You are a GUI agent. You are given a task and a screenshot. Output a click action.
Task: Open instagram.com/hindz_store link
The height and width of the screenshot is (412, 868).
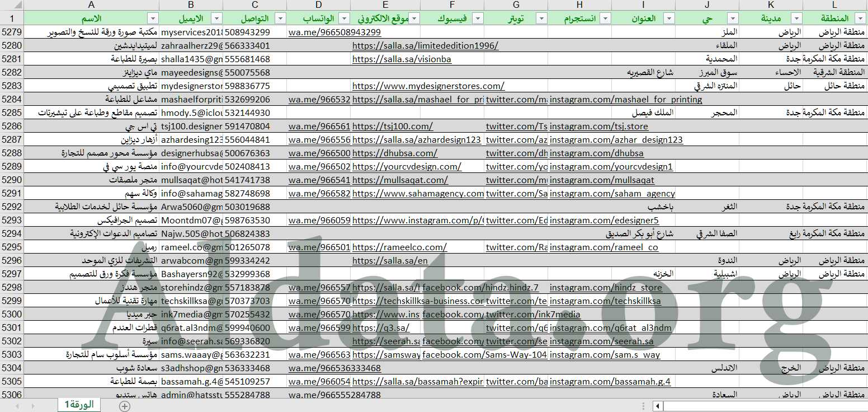pos(606,288)
